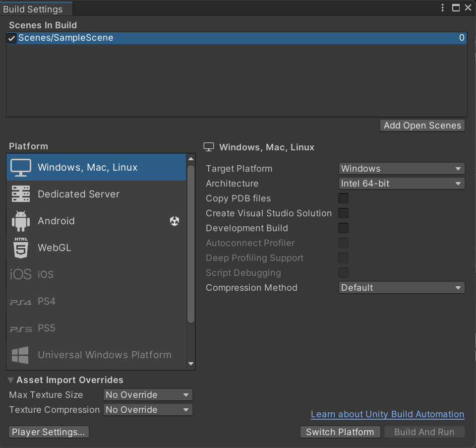Screen dimensions: 476x448
Task: Click the Unity logo beside Android
Action: coord(175,221)
